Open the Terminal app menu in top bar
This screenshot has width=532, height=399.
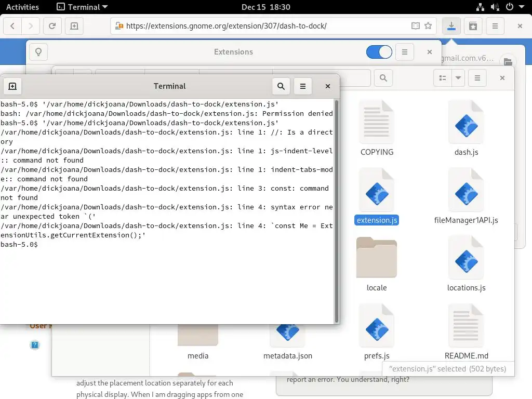pos(82,7)
